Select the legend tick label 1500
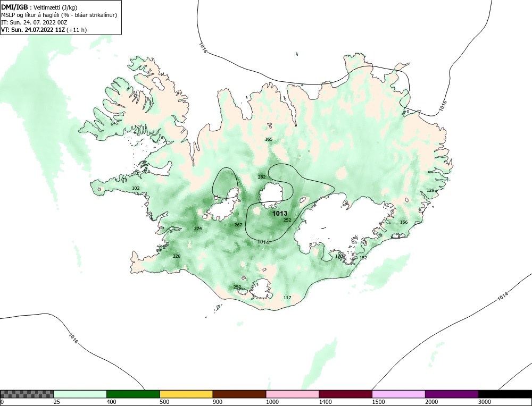 pyautogui.click(x=378, y=402)
